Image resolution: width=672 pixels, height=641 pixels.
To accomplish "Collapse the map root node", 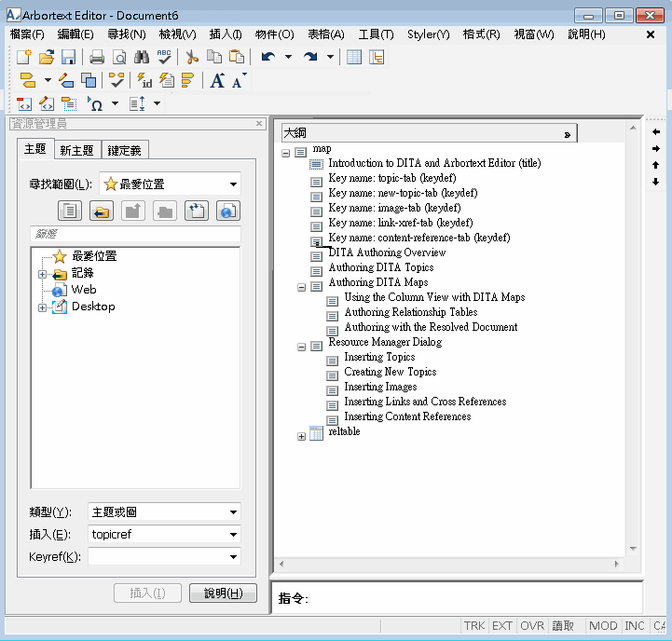I will [x=286, y=153].
